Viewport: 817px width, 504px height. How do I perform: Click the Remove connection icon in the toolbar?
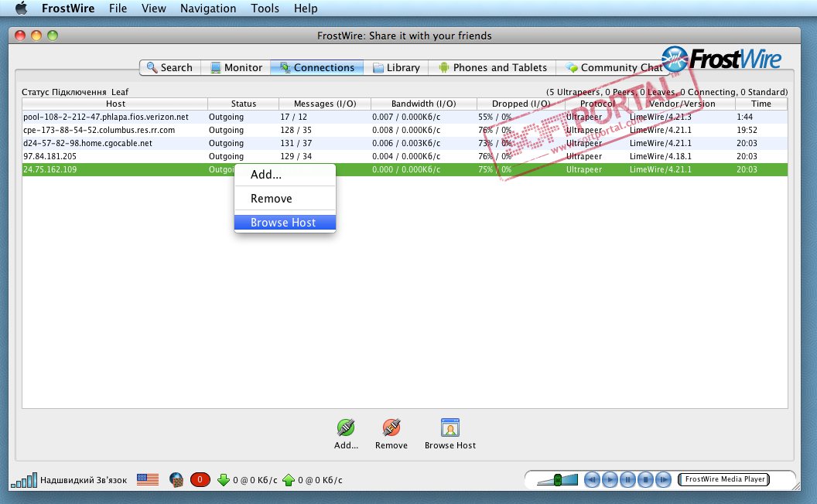(391, 427)
